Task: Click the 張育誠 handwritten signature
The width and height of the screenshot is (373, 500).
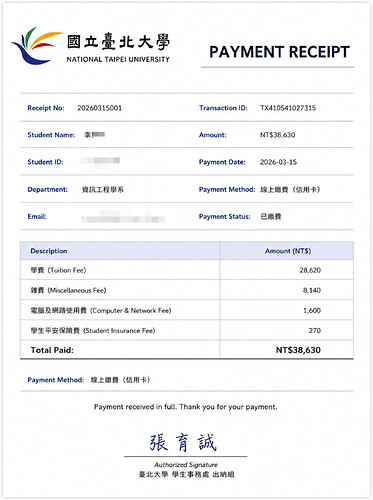Action: (183, 443)
